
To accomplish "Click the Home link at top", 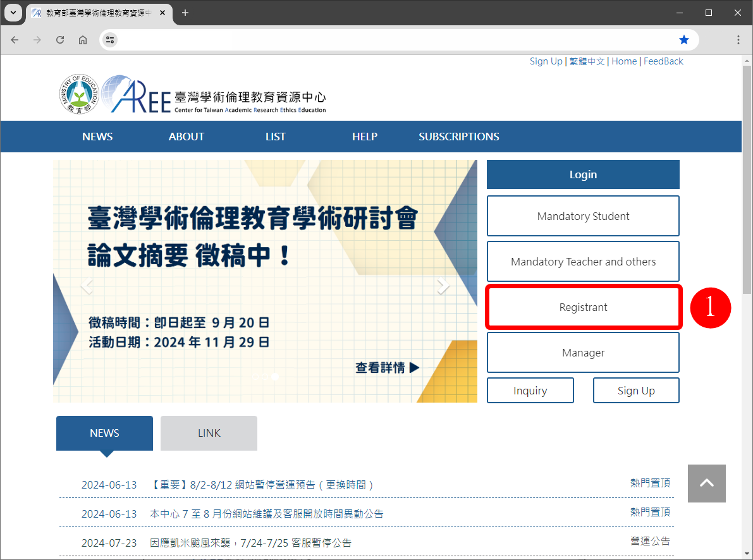I will pyautogui.click(x=624, y=61).
